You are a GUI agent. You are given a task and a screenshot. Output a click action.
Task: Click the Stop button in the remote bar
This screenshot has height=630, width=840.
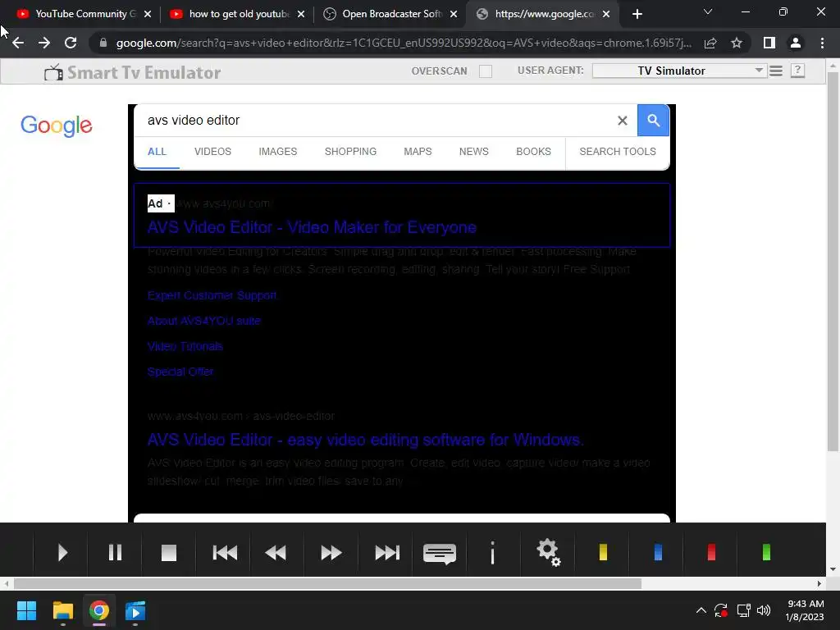169,552
